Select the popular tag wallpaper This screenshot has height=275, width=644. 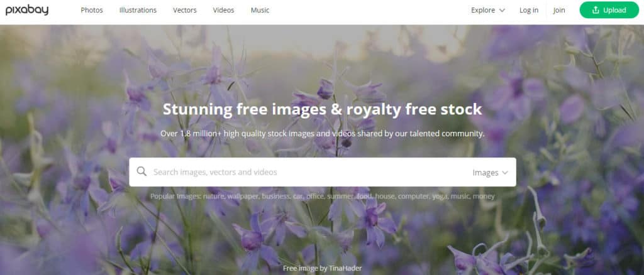point(243,197)
